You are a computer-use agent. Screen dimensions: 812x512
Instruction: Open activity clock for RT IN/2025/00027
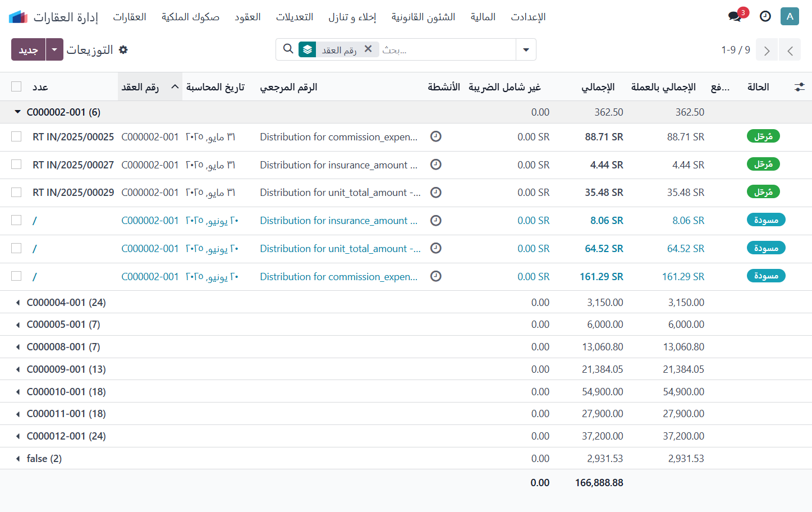[x=436, y=164]
